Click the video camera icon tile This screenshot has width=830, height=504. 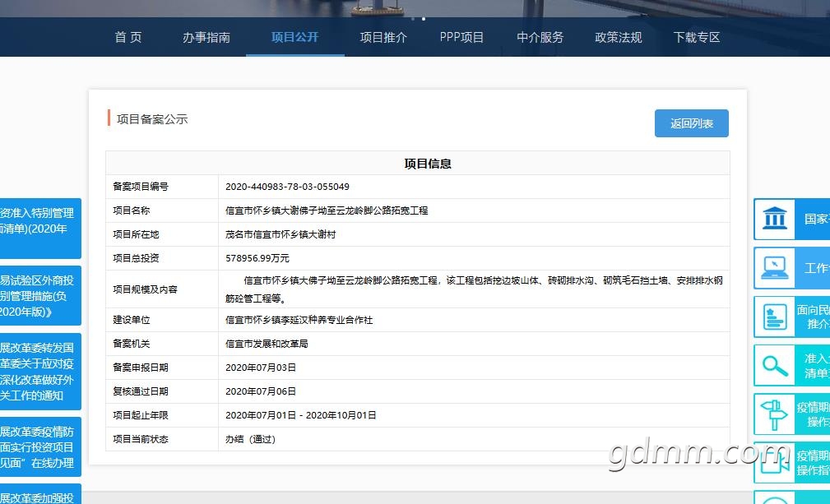tap(774, 463)
